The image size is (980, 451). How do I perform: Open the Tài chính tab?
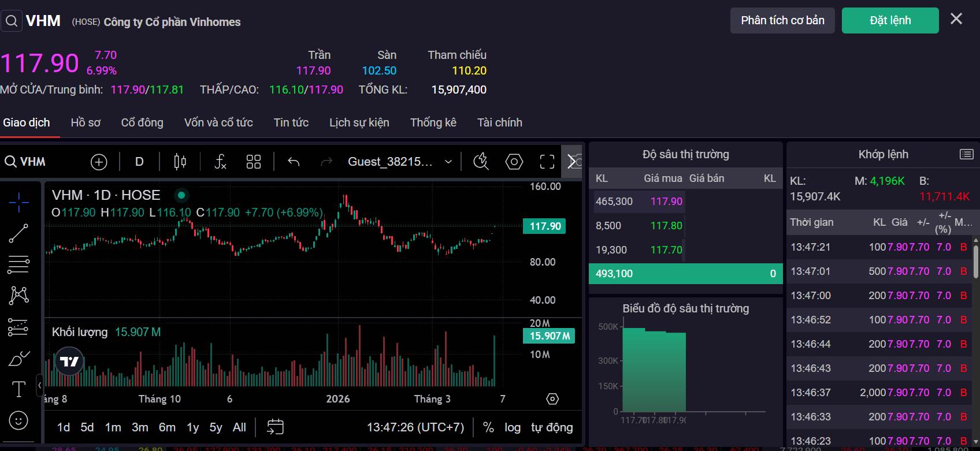point(499,122)
